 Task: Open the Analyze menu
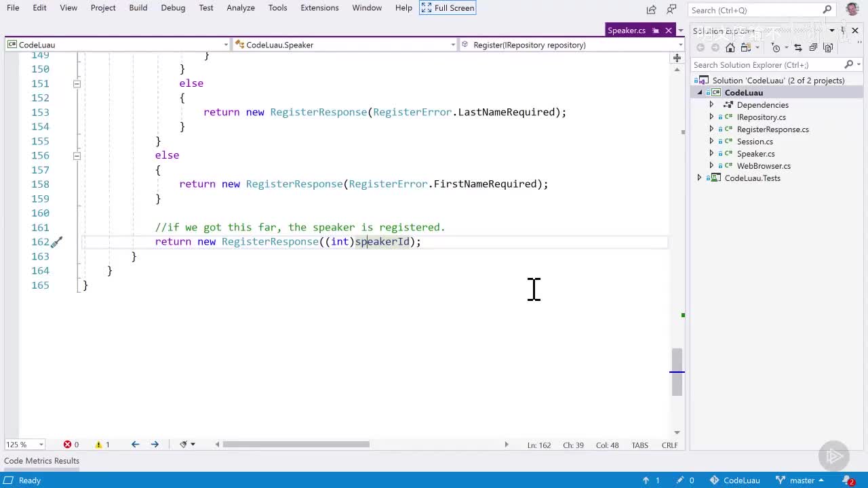click(241, 8)
